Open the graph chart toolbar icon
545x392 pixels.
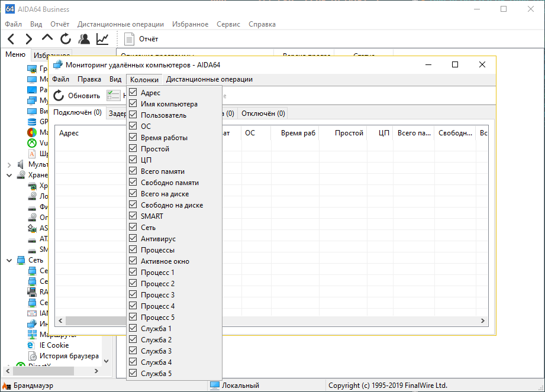point(102,39)
